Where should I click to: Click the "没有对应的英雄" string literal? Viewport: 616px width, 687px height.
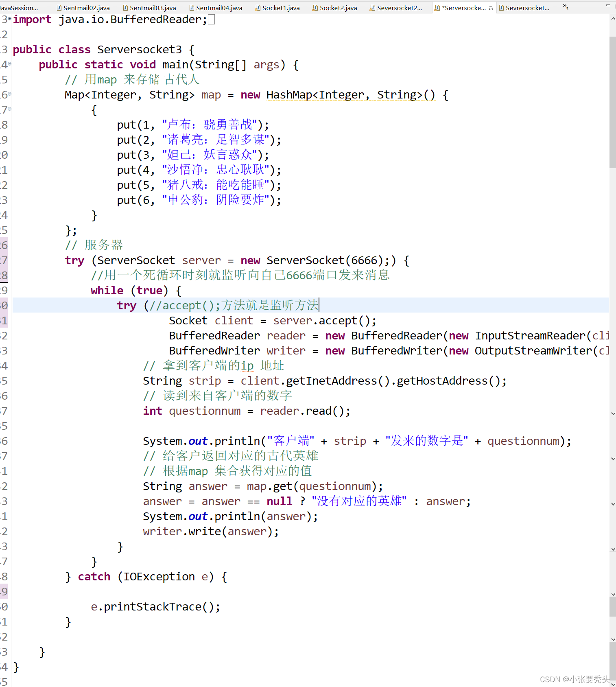click(359, 501)
